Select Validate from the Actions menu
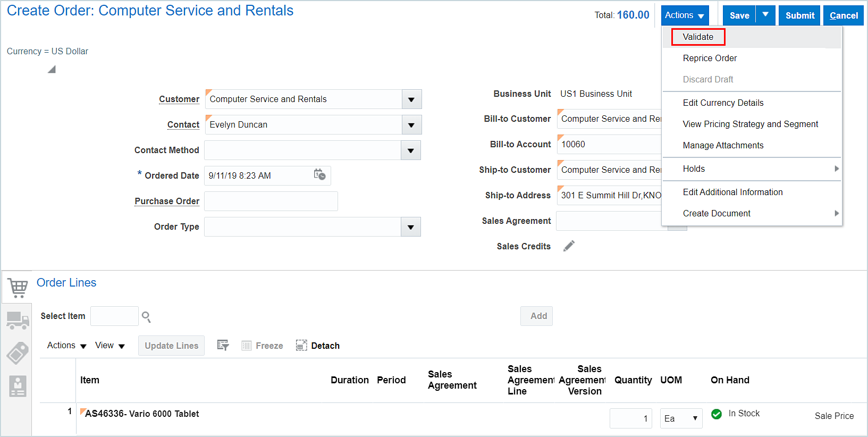The width and height of the screenshot is (868, 437). coord(698,37)
